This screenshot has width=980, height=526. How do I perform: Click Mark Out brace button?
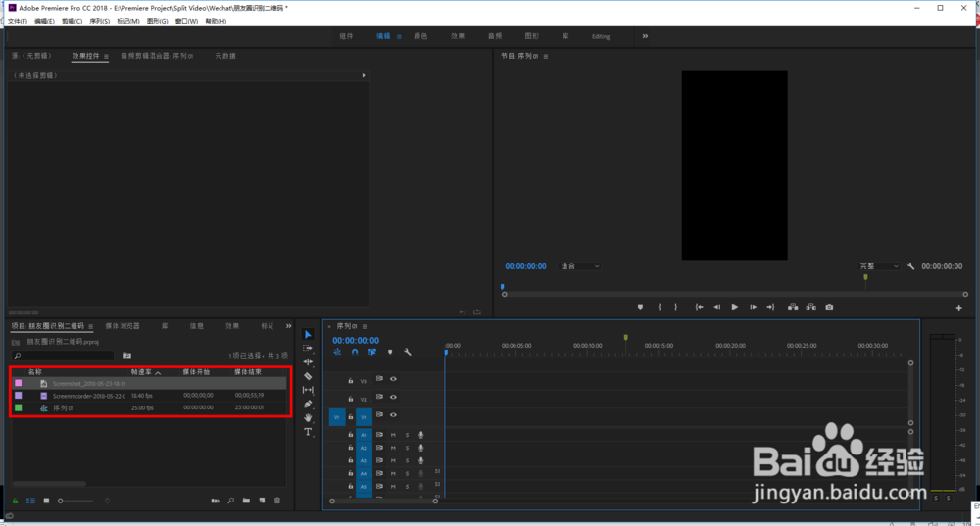tap(675, 307)
